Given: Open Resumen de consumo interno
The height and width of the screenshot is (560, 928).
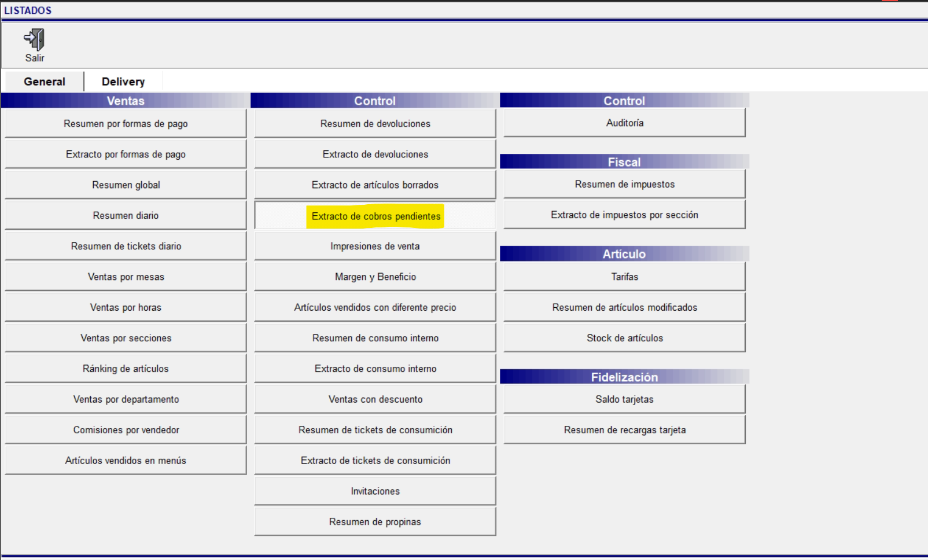Looking at the screenshot, I should click(375, 338).
